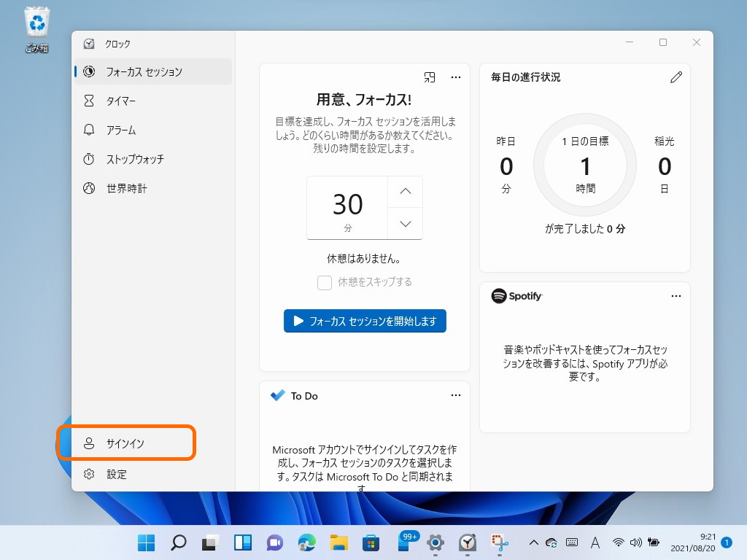
Task: Increase the focus duration with the up arrow
Action: (405, 191)
